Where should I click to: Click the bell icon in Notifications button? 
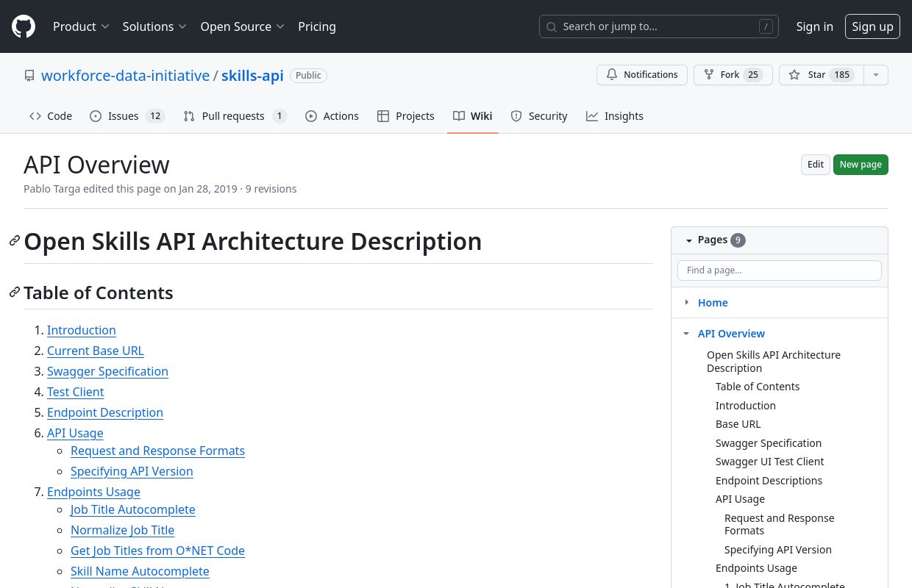(612, 75)
